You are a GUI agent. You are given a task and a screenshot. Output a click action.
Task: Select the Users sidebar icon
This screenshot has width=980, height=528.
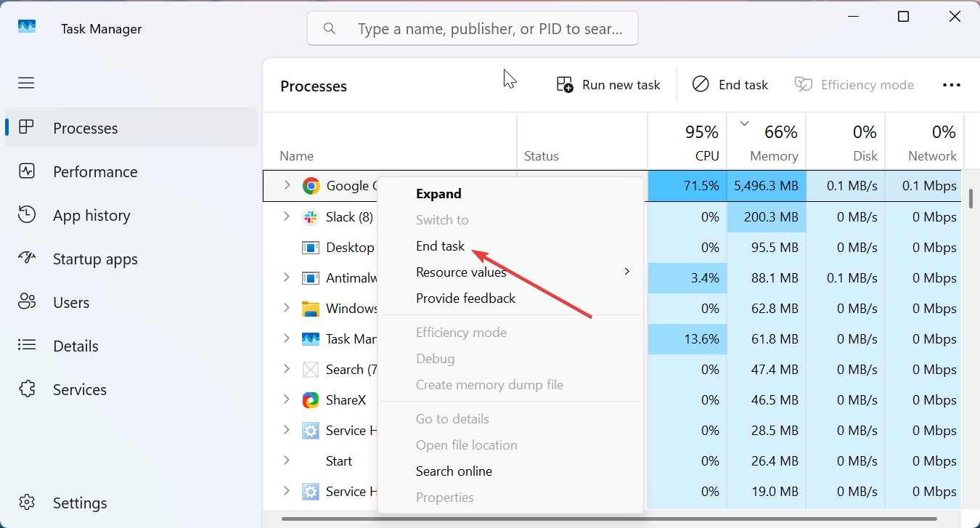tap(27, 303)
